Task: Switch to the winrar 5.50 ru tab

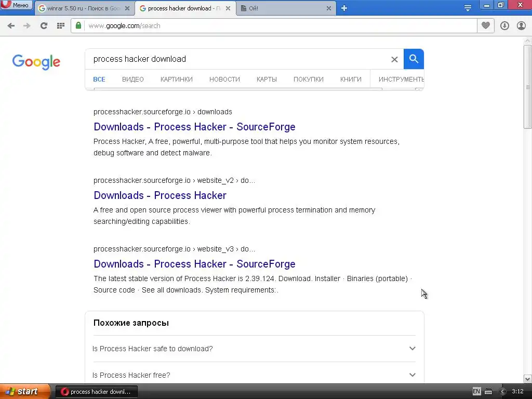Action: coord(84,8)
